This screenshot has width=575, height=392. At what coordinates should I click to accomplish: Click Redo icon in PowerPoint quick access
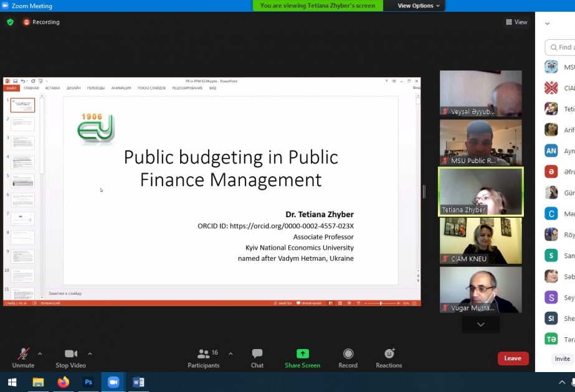(x=33, y=81)
